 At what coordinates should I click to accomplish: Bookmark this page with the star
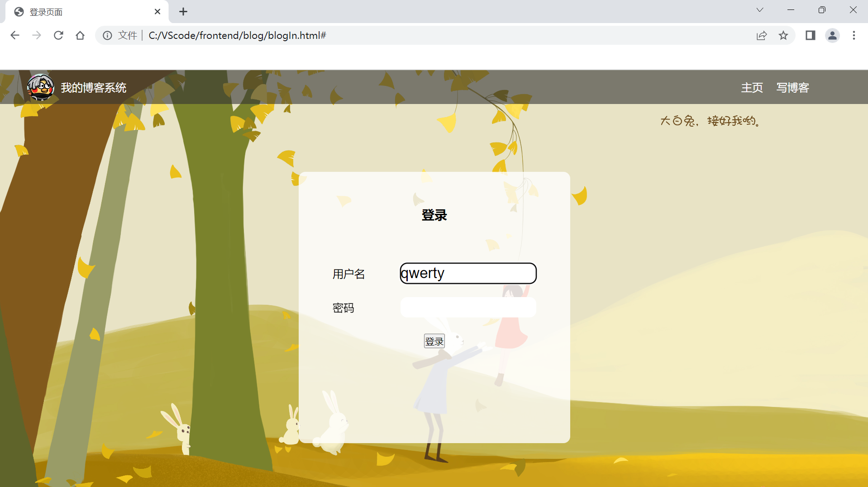pyautogui.click(x=783, y=35)
